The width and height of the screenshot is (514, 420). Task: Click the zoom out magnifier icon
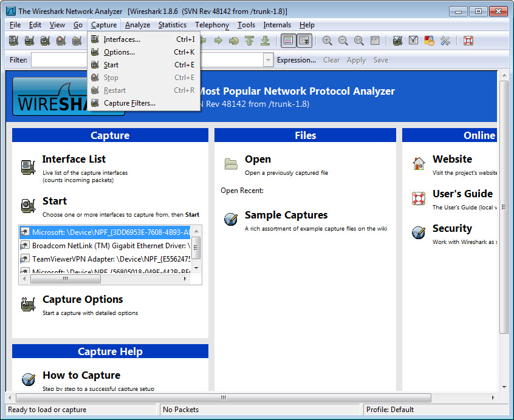click(343, 41)
